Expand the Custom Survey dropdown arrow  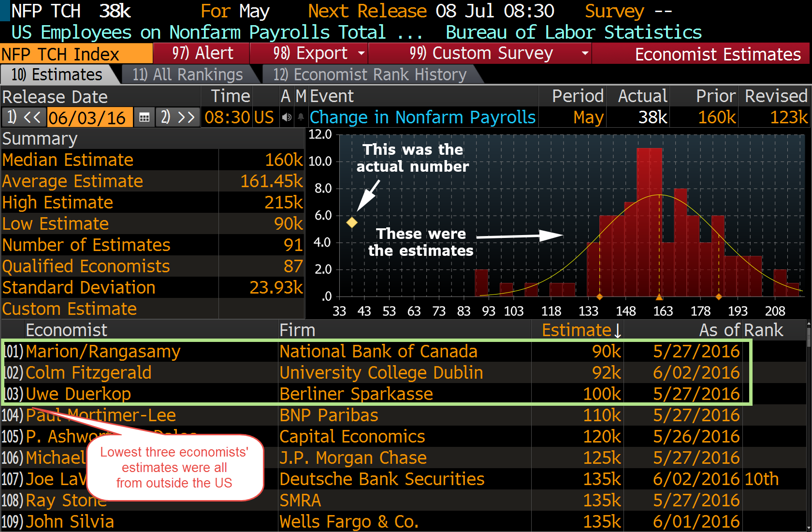(585, 53)
